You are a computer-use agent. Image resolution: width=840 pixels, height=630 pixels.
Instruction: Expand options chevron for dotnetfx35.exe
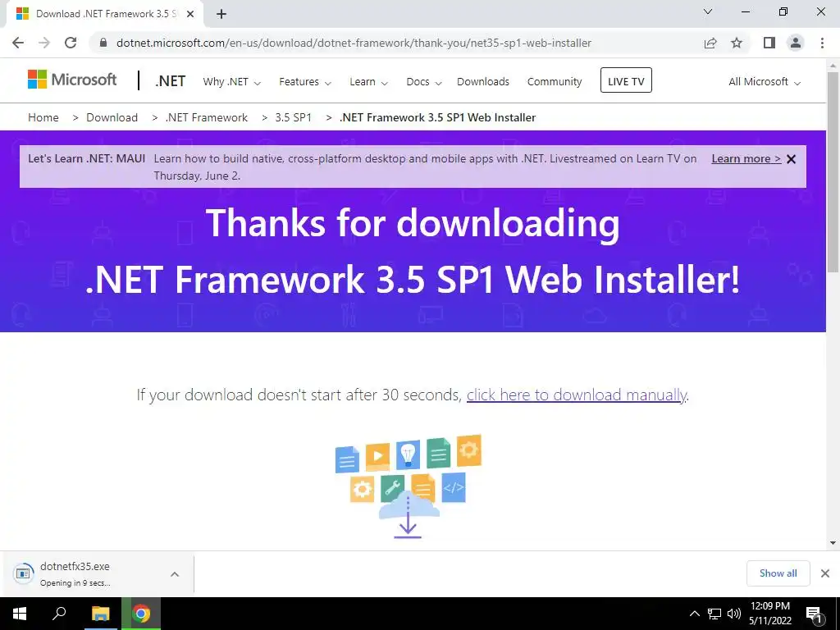click(x=175, y=574)
